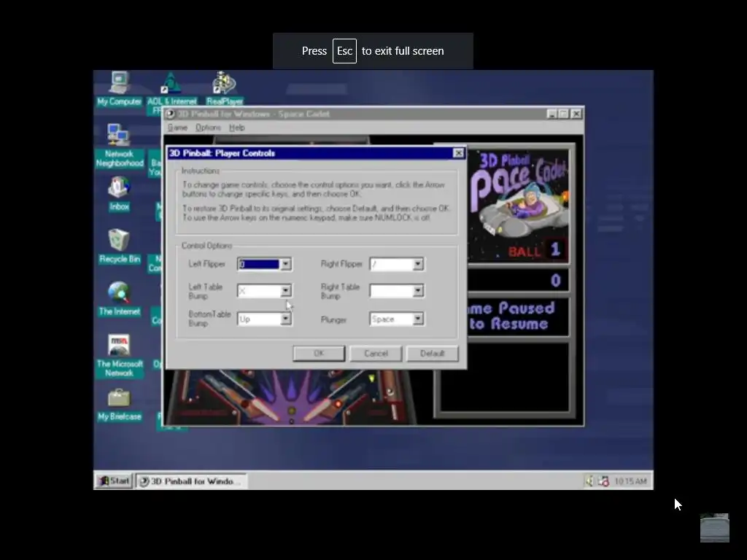Viewport: 747px width, 560px height.
Task: Expand the Right Table Bump dropdown
Action: pyautogui.click(x=418, y=290)
